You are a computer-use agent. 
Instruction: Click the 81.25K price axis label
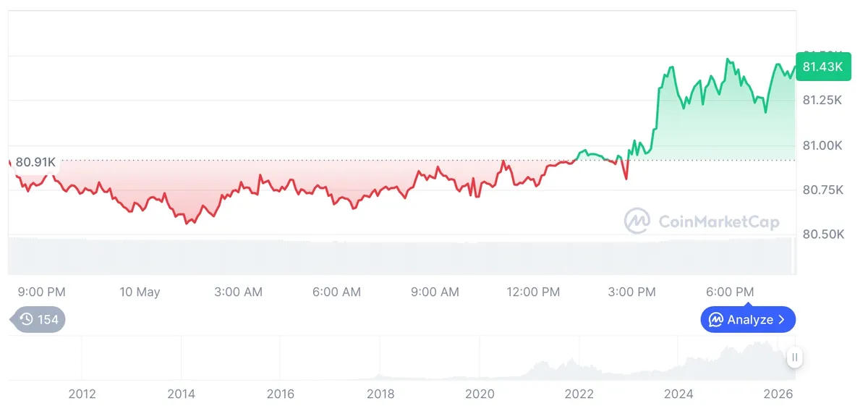(x=823, y=100)
